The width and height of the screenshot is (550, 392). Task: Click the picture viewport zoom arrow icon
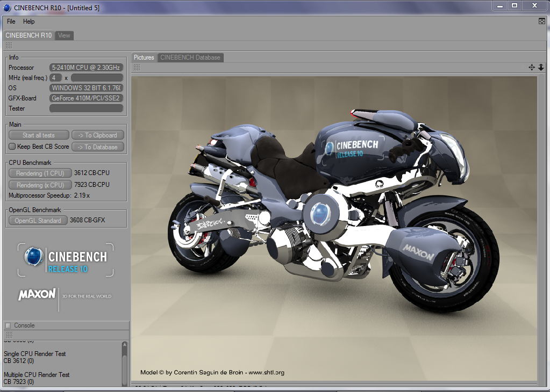(x=541, y=67)
